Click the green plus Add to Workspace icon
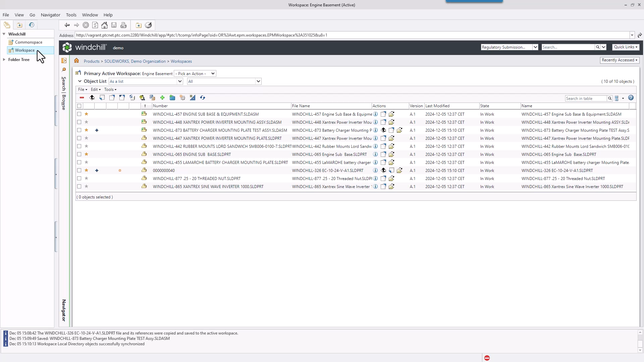 point(162,98)
